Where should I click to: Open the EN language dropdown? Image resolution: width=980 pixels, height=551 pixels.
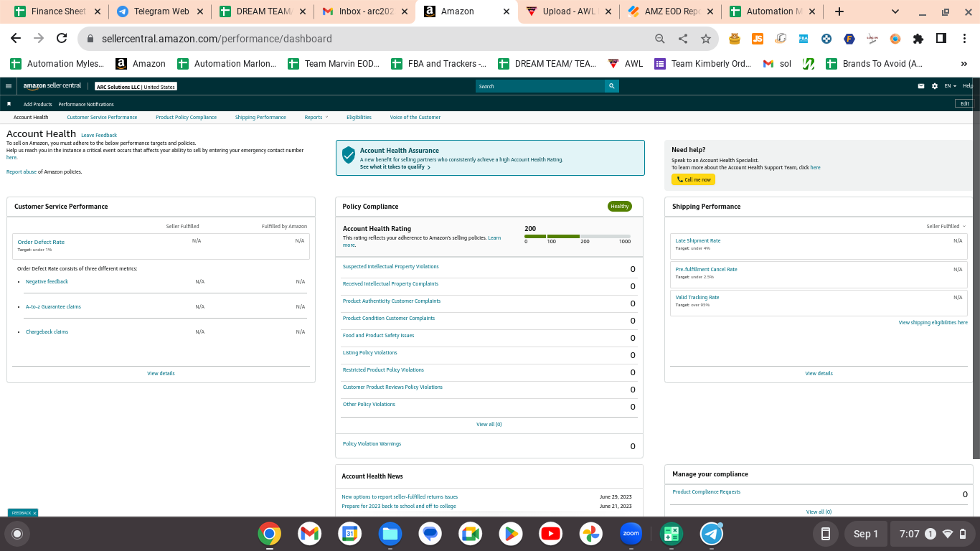950,86
